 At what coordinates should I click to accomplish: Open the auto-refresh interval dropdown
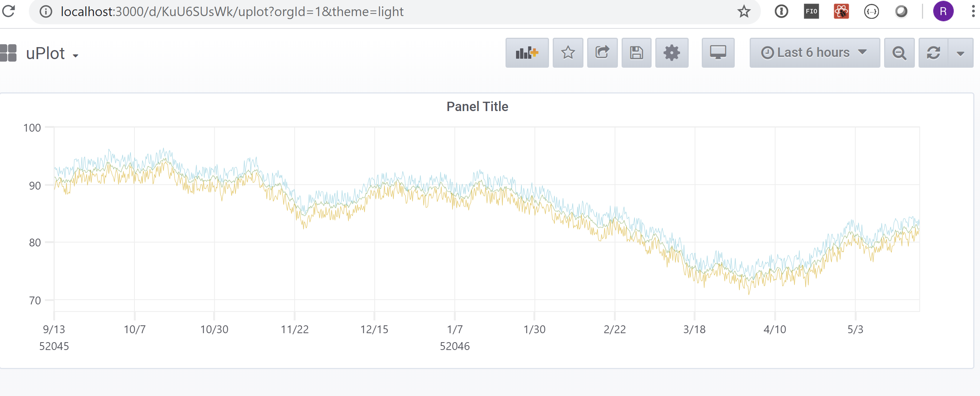[x=961, y=52]
